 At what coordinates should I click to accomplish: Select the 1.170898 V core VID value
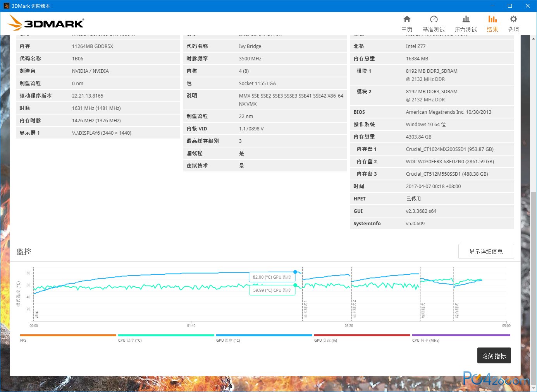(251, 129)
